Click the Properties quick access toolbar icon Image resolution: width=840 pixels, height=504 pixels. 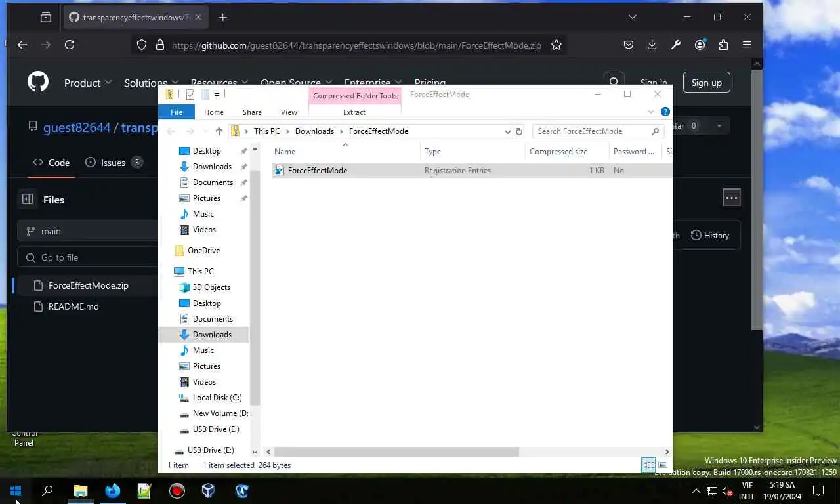[x=190, y=94]
